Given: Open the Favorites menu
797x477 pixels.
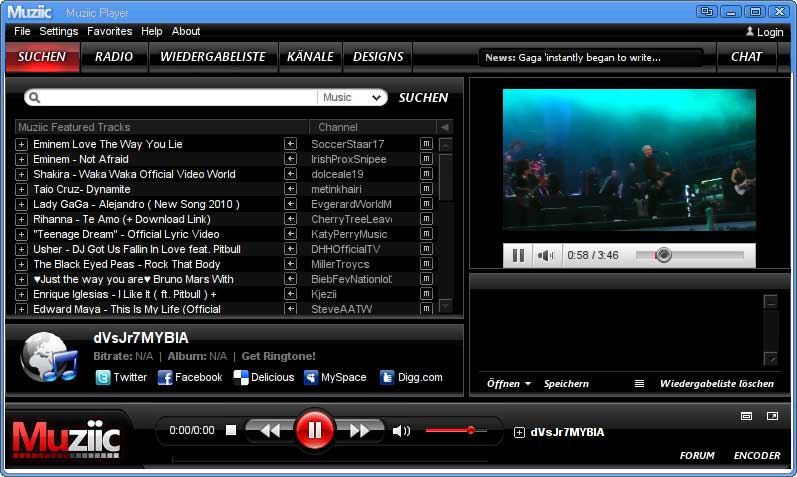Looking at the screenshot, I should coord(109,31).
